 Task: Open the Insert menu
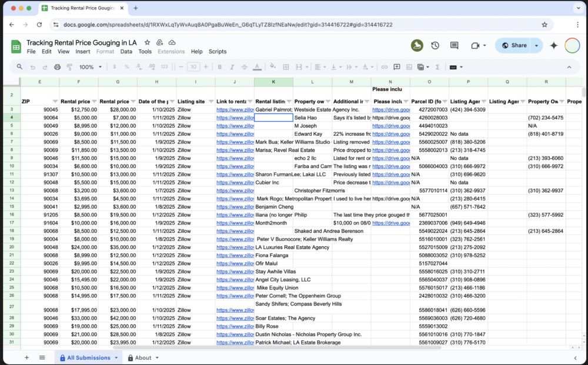tap(83, 52)
